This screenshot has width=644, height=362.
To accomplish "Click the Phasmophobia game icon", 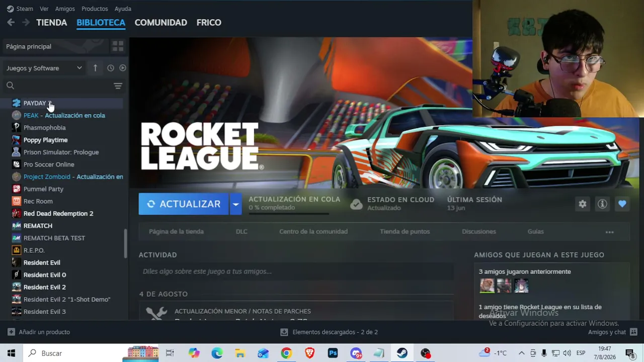I will click(x=16, y=128).
